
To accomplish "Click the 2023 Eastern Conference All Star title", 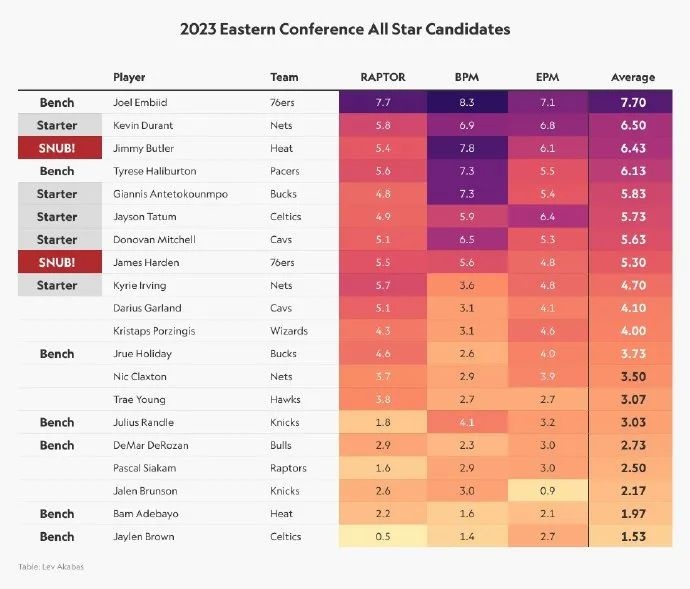I will point(345,29).
